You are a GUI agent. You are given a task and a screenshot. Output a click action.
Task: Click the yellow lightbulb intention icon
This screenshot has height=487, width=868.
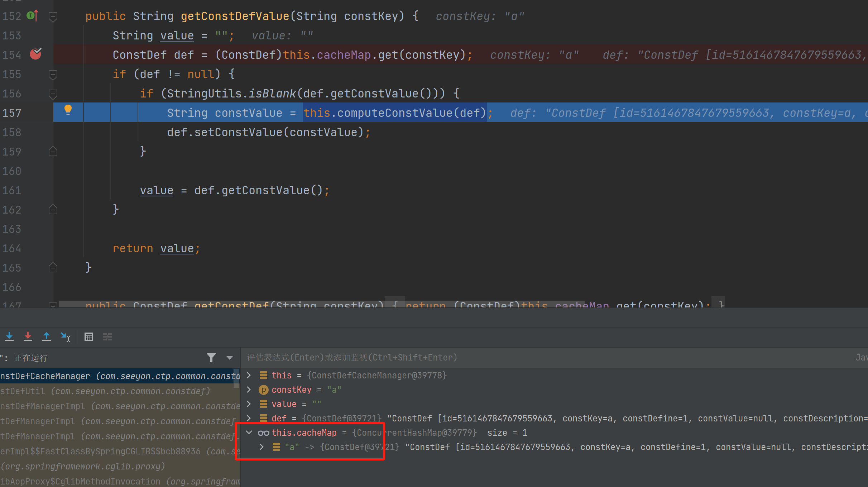point(68,110)
